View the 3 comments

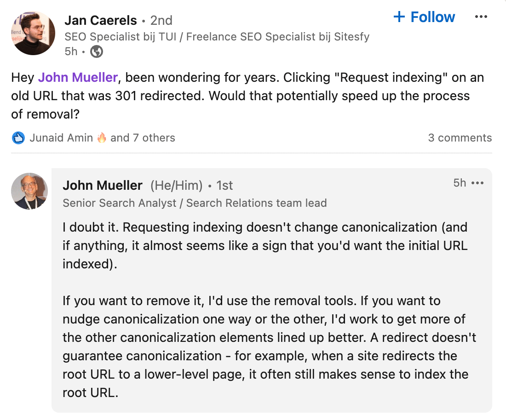[x=460, y=138]
